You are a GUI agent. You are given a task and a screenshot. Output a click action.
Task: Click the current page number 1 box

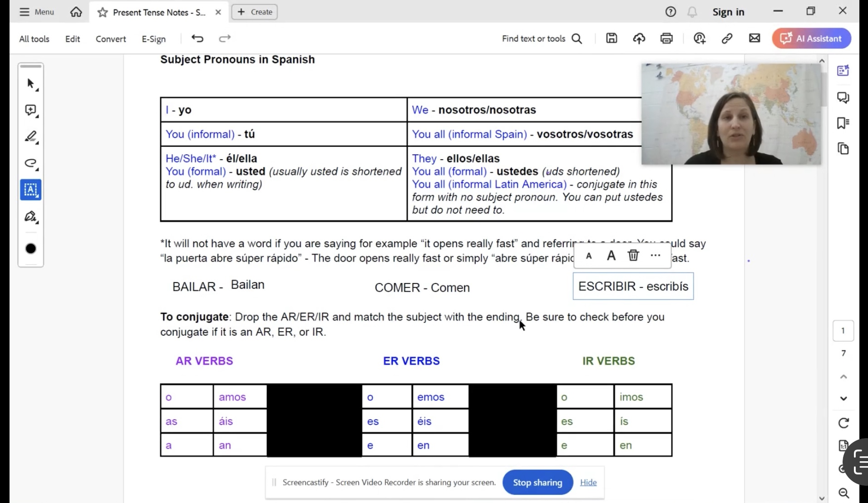843,331
